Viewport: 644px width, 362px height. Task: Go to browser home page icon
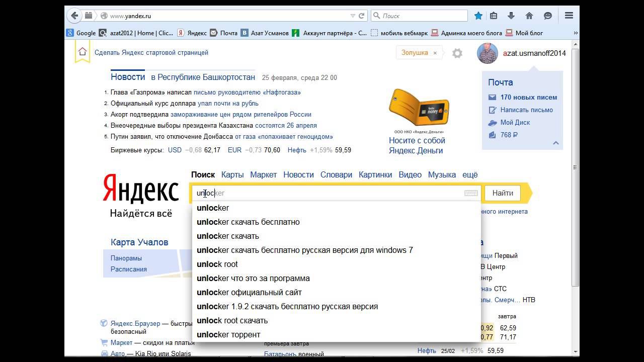click(x=529, y=16)
